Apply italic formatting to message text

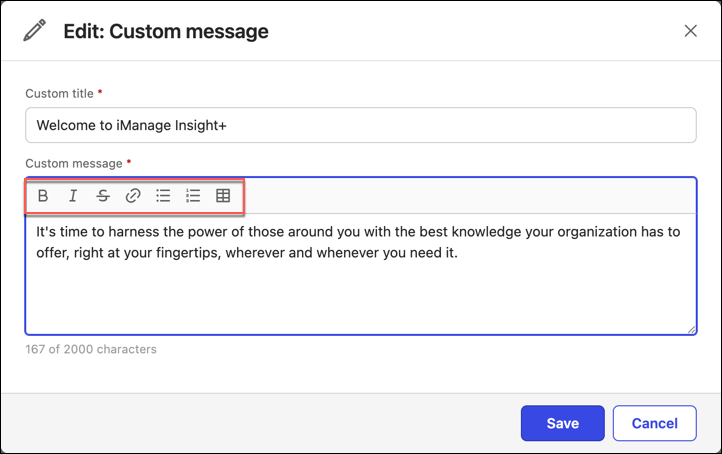[x=73, y=196]
